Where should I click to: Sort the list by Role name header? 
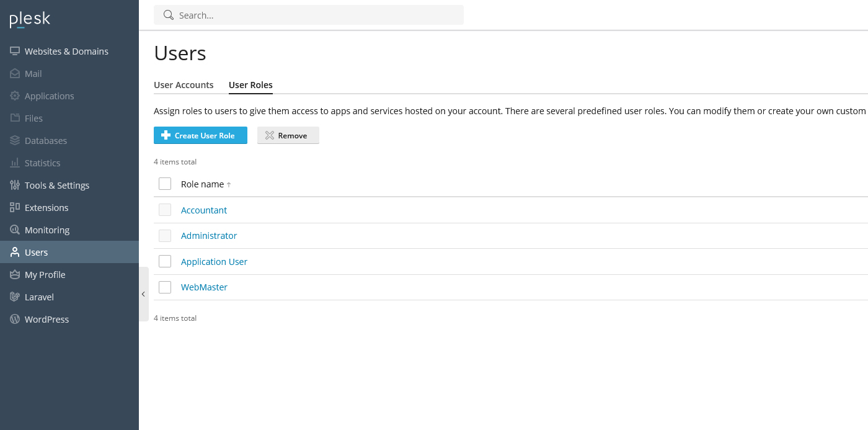(203, 184)
